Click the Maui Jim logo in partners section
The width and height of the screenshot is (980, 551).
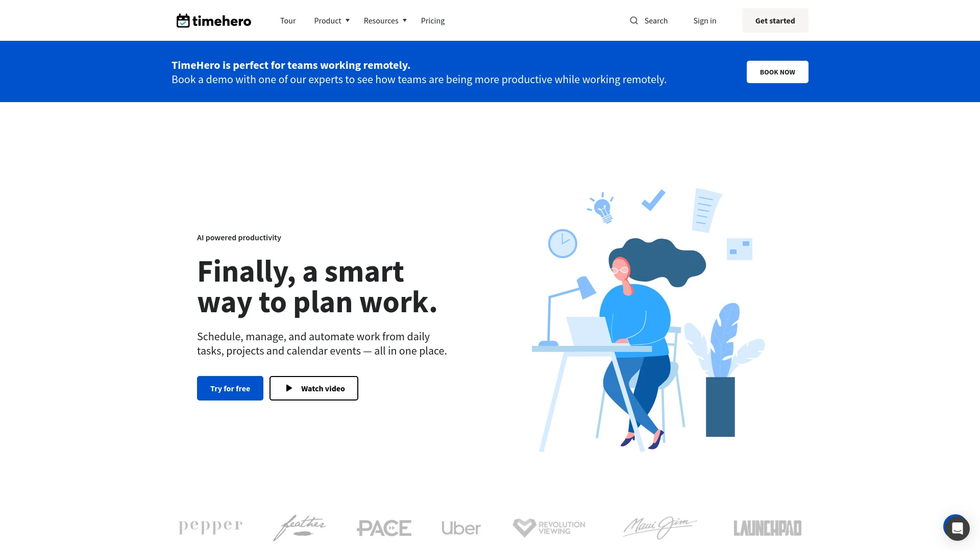(x=659, y=527)
